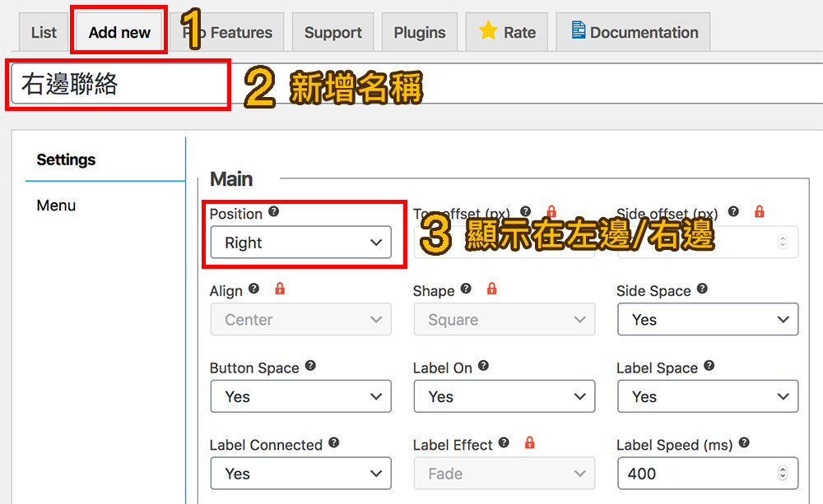Viewport: 823px width, 504px height.
Task: Open the Label Connected dropdown
Action: [x=300, y=473]
